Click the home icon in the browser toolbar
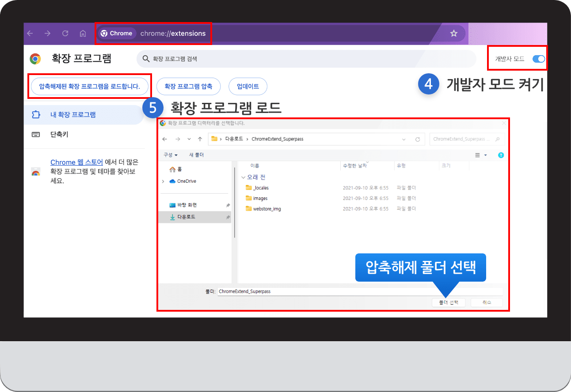571x392 pixels. click(83, 33)
